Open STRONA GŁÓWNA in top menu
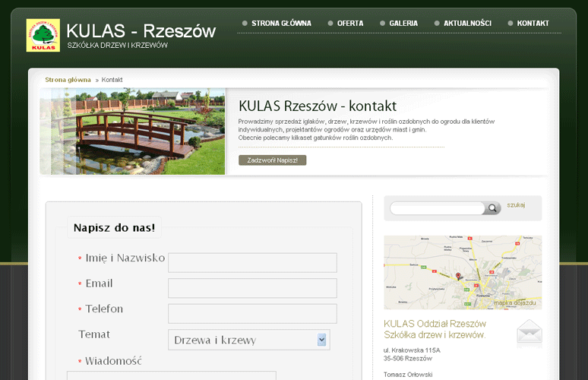This screenshot has height=380, width=588. 281,24
